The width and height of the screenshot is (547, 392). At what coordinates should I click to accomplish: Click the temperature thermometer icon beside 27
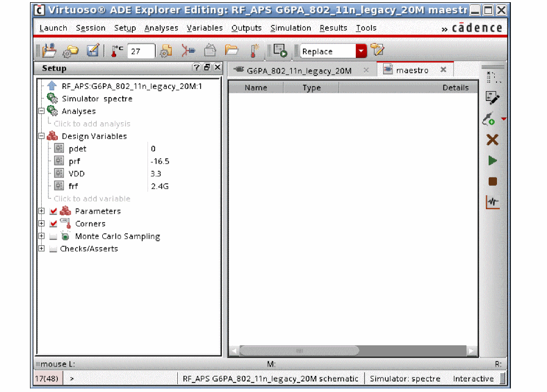[x=117, y=51]
